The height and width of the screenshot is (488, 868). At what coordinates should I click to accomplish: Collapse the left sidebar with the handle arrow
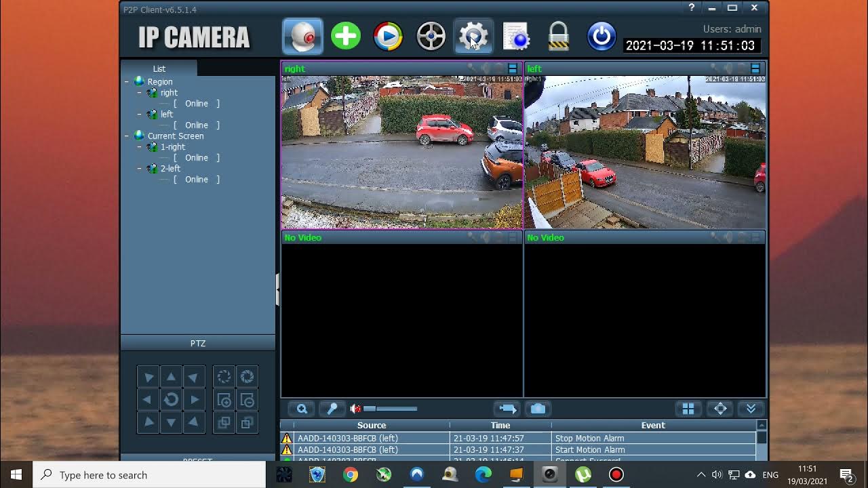pos(278,290)
